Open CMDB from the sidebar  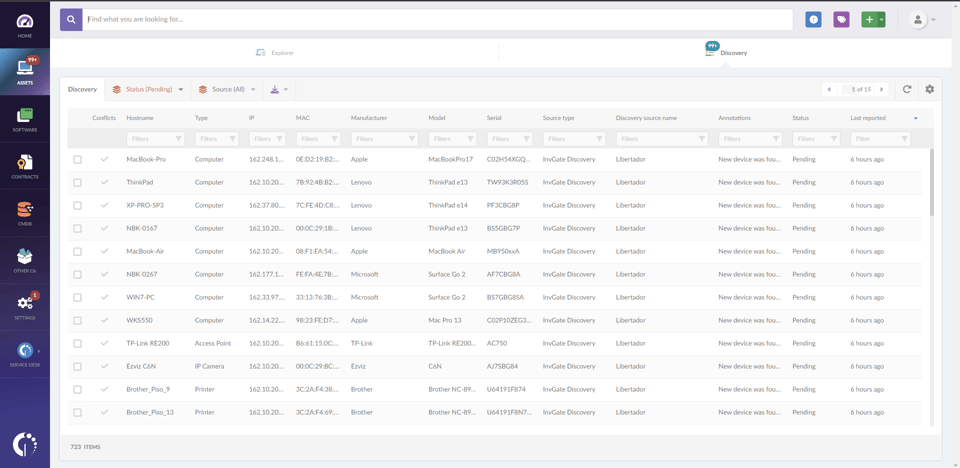pyautogui.click(x=25, y=213)
